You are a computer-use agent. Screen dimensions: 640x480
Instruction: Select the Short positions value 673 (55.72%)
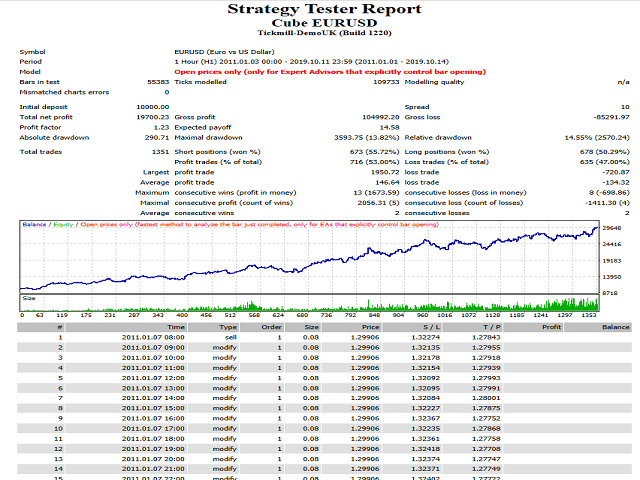[374, 152]
